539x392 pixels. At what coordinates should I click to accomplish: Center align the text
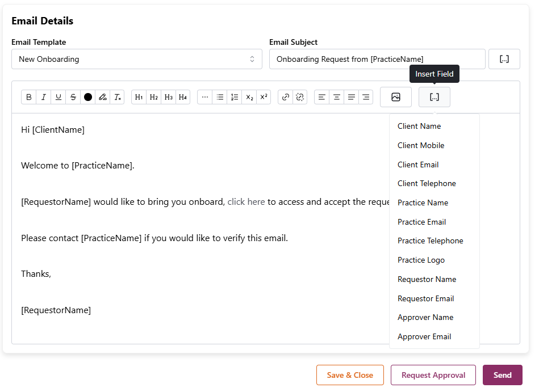337,97
